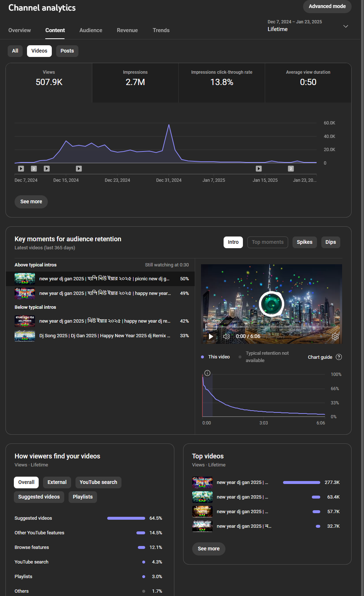Play the video preview in retention panel
Viewport: 364px width, 596px height.
tap(210, 337)
